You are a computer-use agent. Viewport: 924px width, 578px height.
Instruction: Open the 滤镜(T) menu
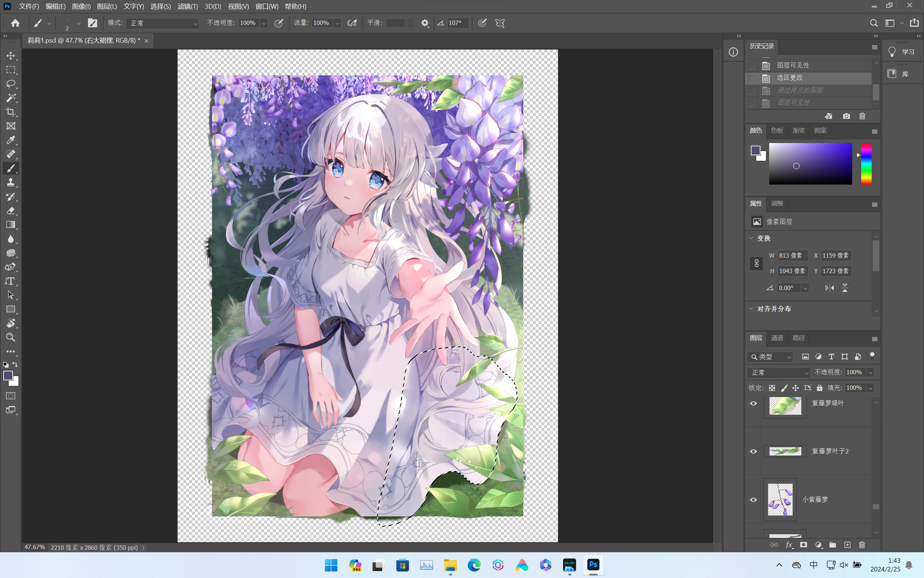187,7
